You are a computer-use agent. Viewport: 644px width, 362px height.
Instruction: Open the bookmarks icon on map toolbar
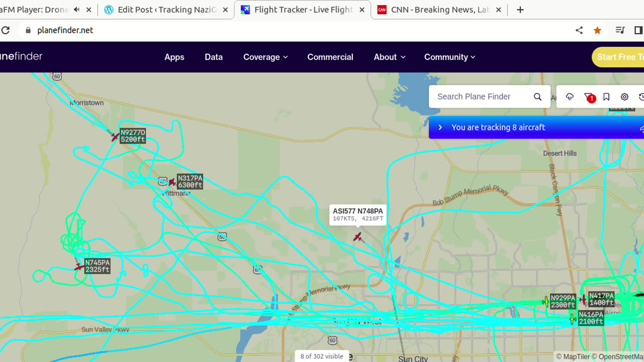coord(606,97)
